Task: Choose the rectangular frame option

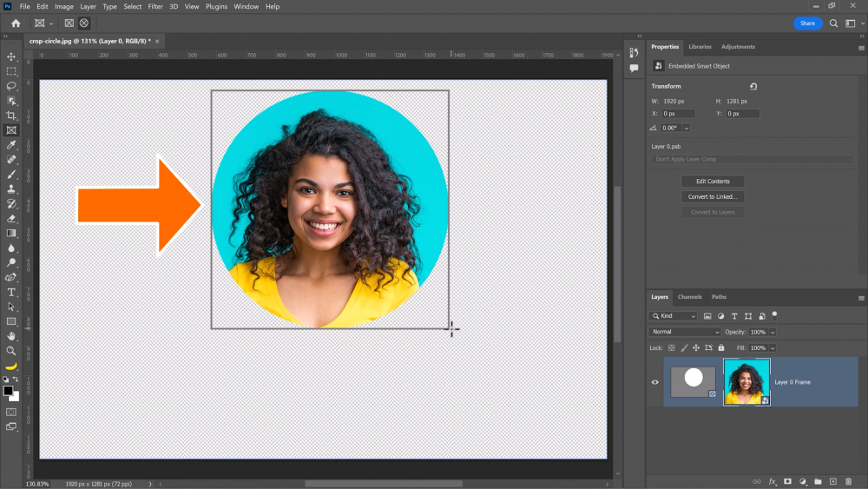Action: [x=69, y=23]
